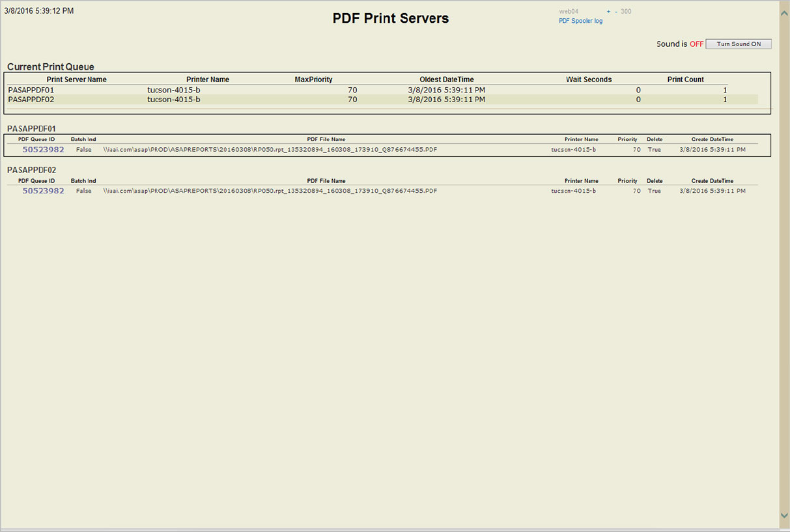Click the Oldest DateTime column header
Screen dimensions: 790x532
coord(446,79)
